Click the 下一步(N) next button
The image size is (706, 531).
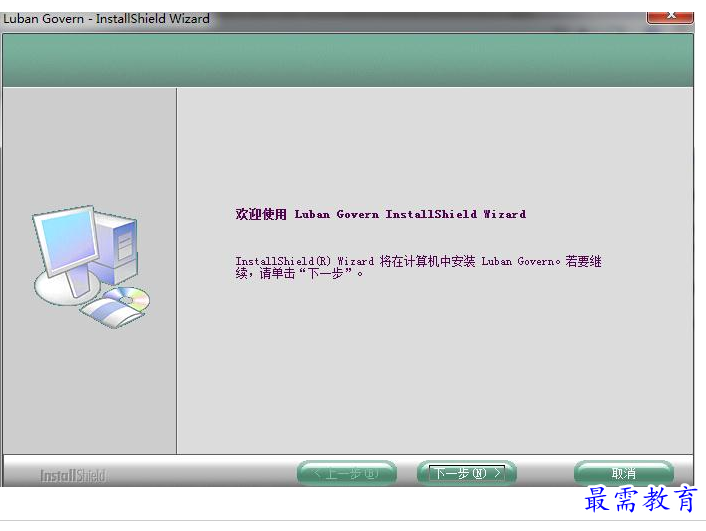pos(466,473)
